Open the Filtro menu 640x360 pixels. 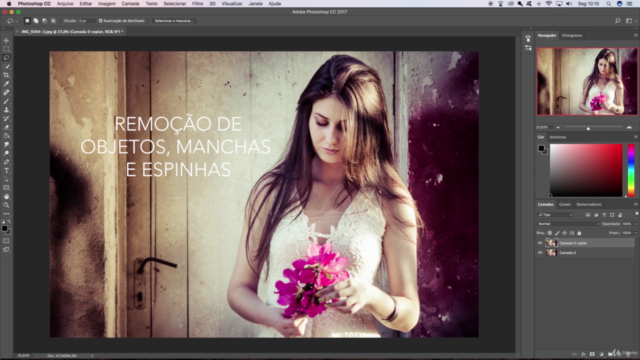(198, 4)
